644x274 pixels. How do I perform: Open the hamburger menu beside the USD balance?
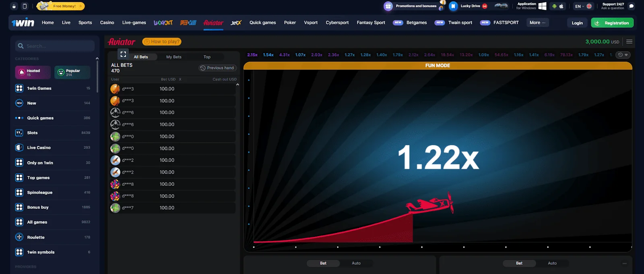tap(629, 42)
